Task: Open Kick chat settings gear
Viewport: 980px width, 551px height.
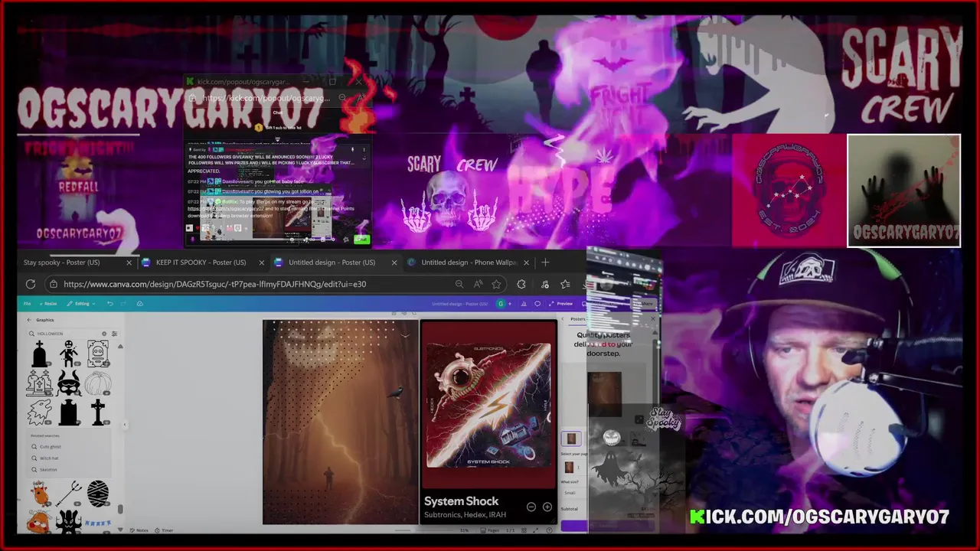Action: coord(345,240)
